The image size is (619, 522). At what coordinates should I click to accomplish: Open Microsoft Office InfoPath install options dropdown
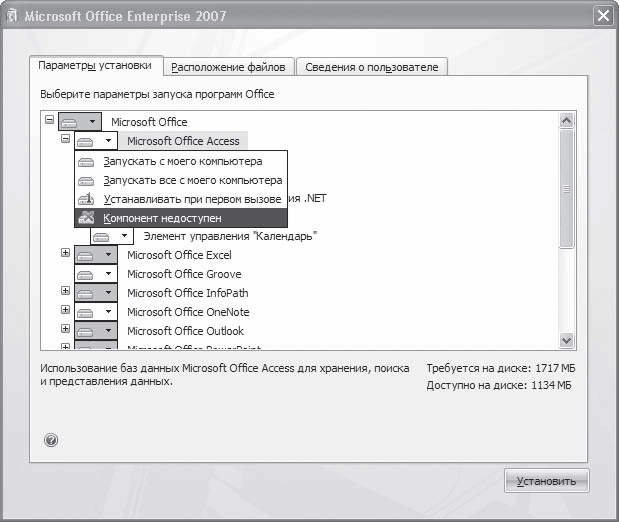tap(95, 293)
